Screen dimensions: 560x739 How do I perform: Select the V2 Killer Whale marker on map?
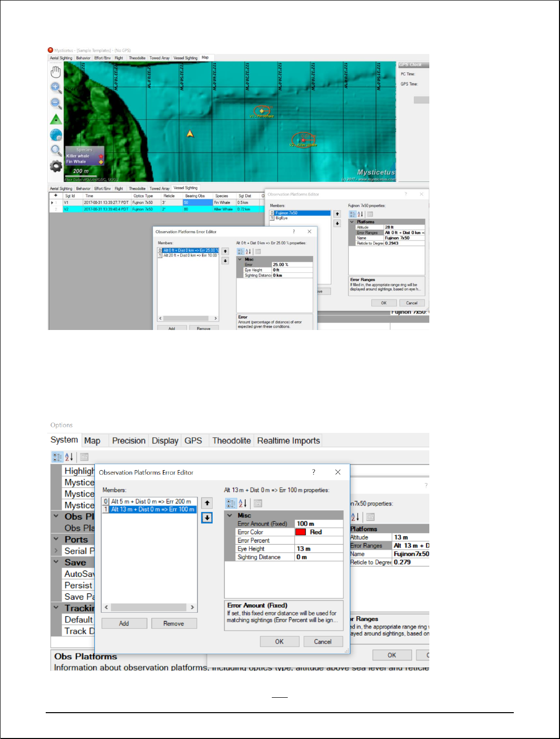pos(304,140)
